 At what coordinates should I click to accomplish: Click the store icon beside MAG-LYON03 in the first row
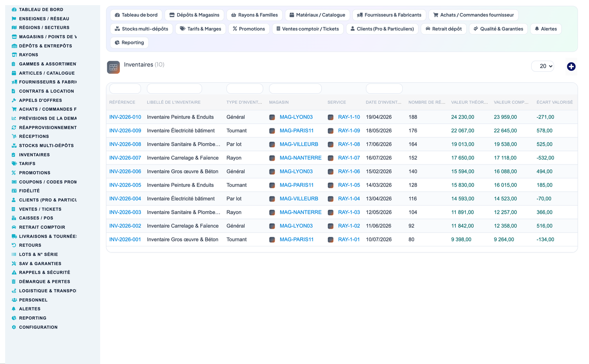coord(272,117)
